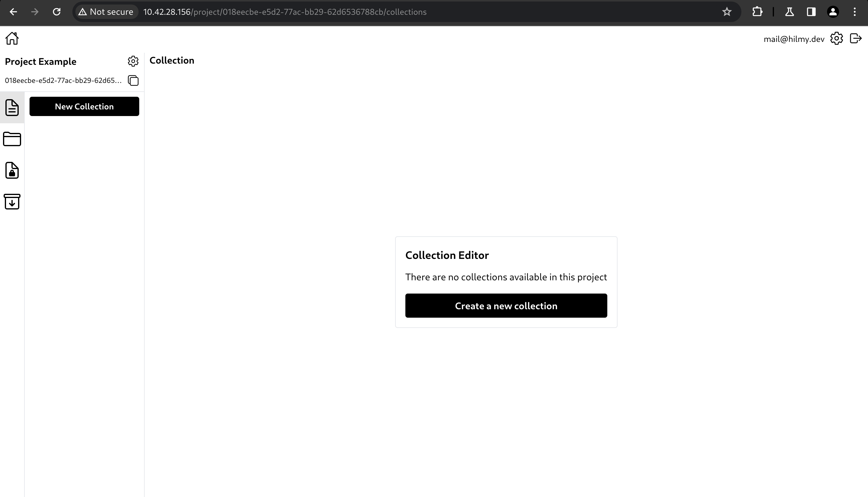This screenshot has width=868, height=497.
Task: Select the Collections document icon in the sidebar
Action: tap(12, 108)
